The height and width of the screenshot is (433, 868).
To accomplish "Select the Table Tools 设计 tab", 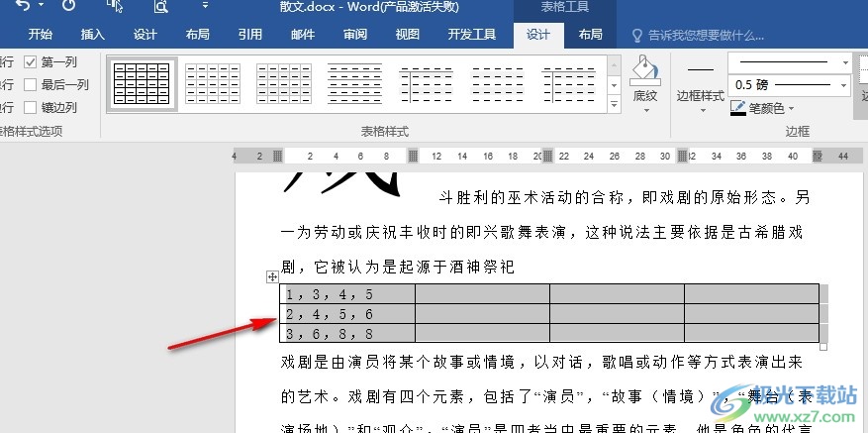I will (538, 35).
